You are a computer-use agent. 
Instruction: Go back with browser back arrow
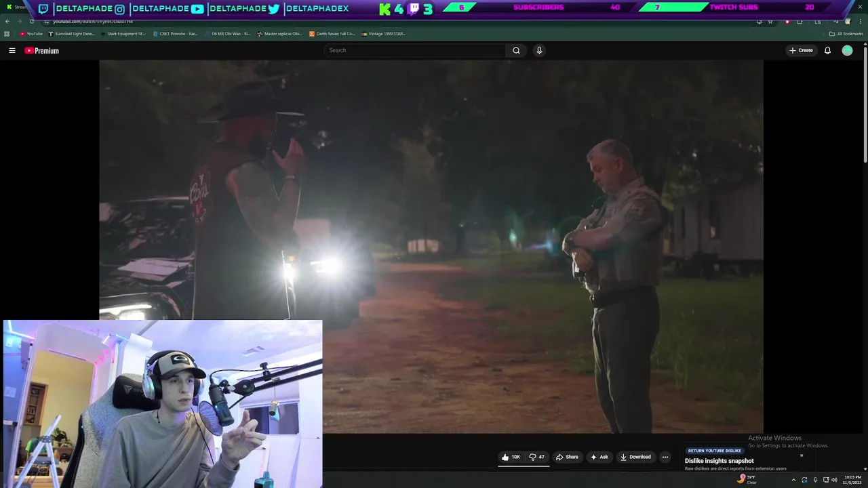click(7, 21)
